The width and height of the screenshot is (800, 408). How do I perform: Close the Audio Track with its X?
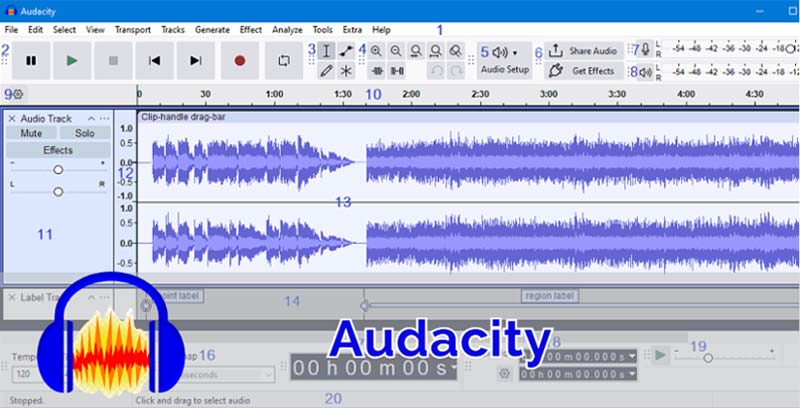(x=12, y=118)
